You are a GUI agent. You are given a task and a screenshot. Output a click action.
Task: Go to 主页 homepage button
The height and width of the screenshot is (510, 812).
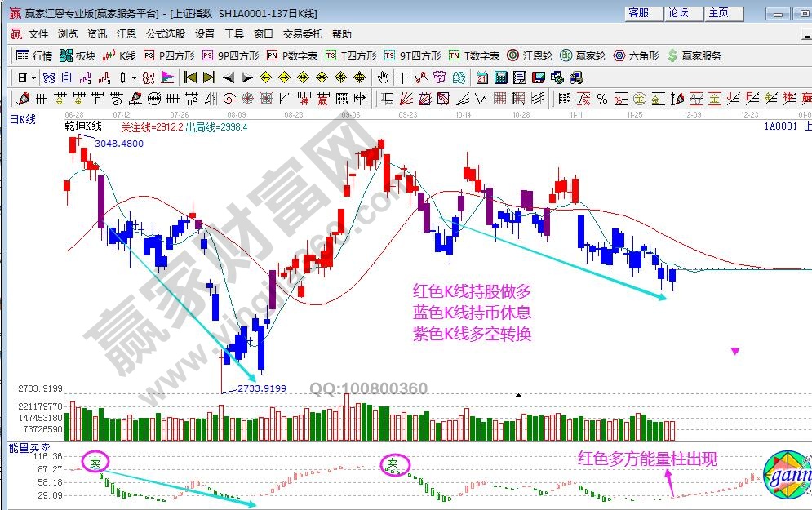click(x=718, y=13)
